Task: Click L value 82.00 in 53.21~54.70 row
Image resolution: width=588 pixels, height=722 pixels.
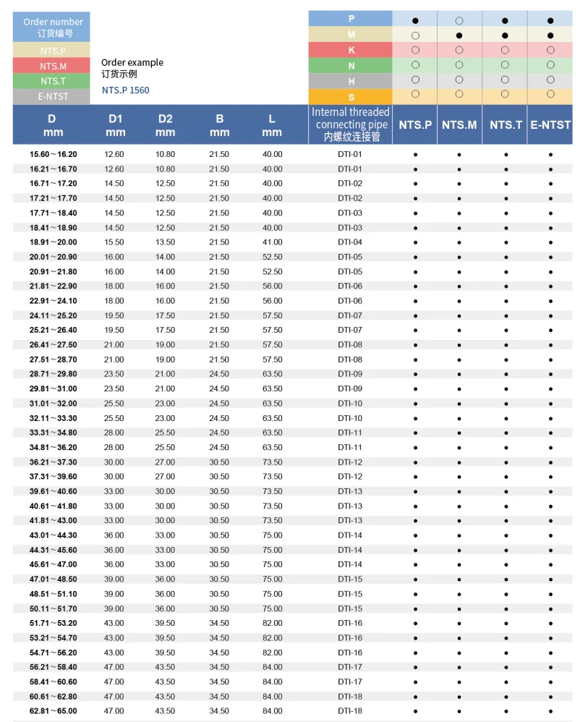Action: (x=272, y=638)
